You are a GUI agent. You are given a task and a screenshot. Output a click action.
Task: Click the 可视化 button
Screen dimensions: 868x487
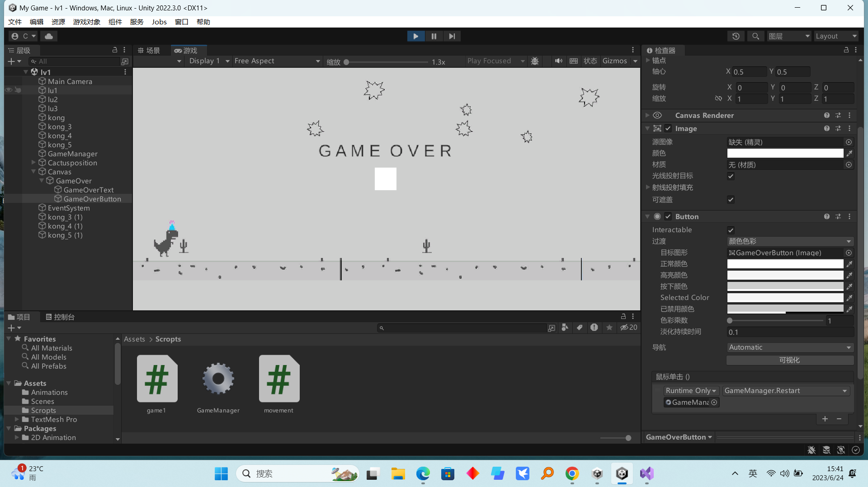[x=790, y=360]
